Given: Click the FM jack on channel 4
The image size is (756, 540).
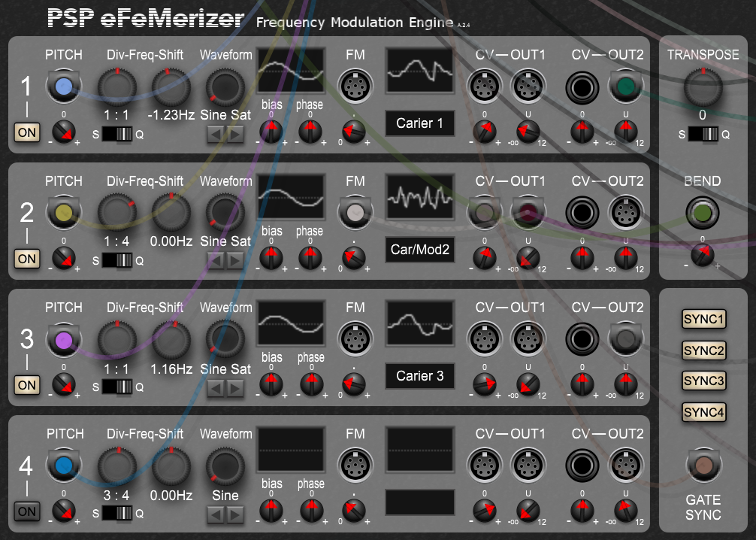Looking at the screenshot, I should click(x=355, y=466).
